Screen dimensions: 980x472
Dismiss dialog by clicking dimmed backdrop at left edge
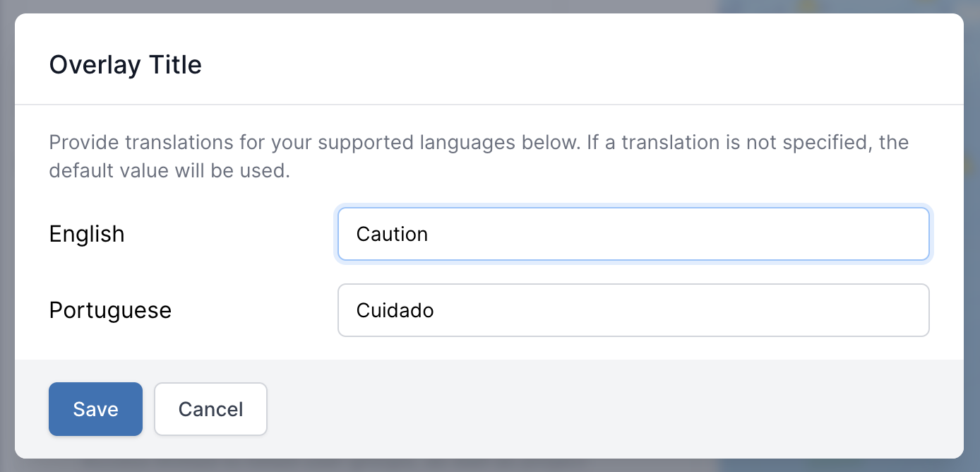click(6, 236)
